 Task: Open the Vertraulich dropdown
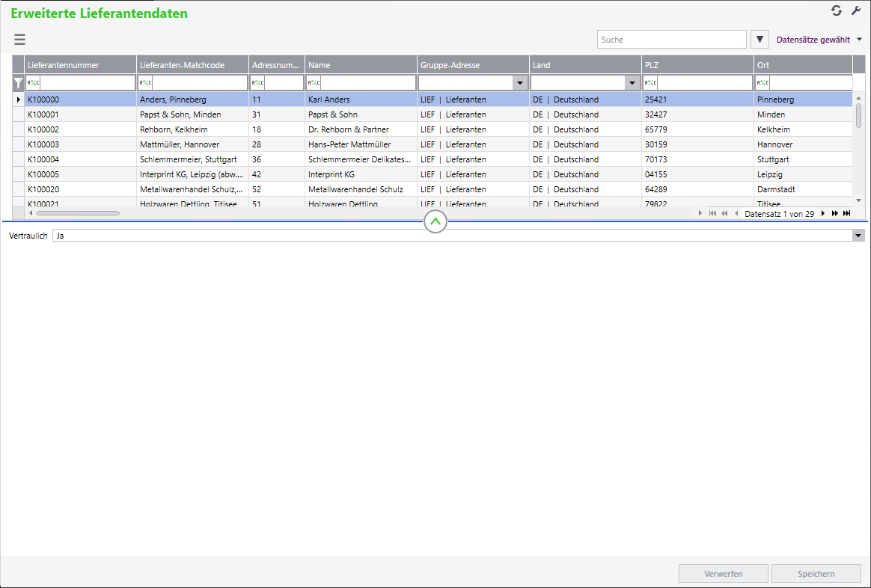858,236
